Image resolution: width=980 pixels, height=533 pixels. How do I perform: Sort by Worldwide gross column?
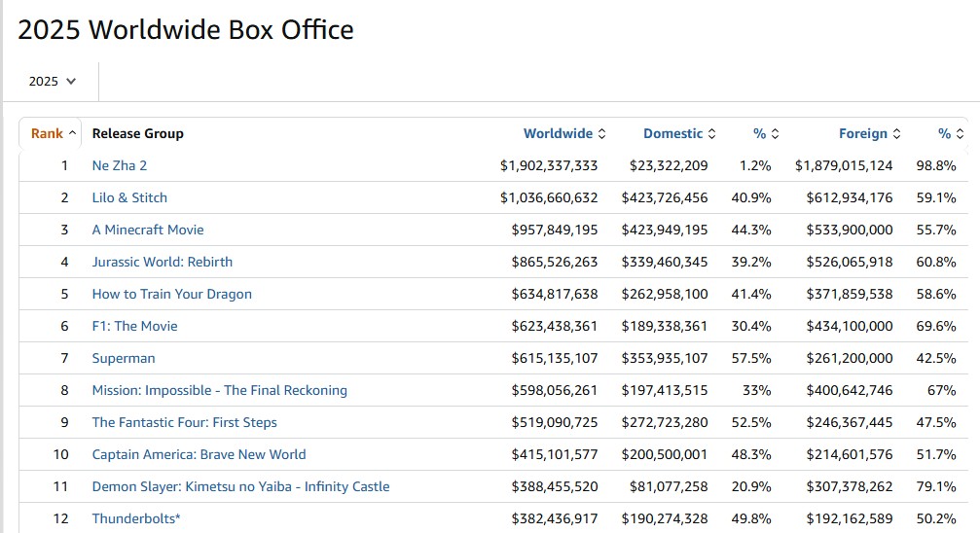click(x=564, y=133)
